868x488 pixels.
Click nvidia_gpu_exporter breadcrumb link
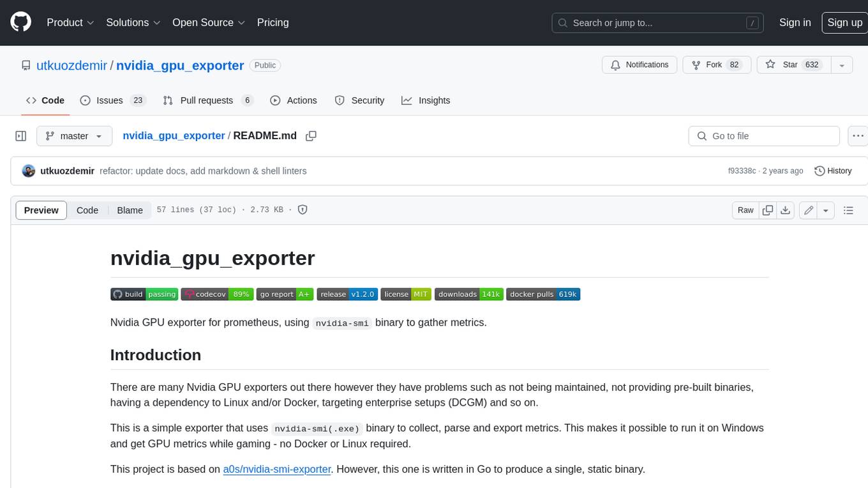(x=174, y=135)
